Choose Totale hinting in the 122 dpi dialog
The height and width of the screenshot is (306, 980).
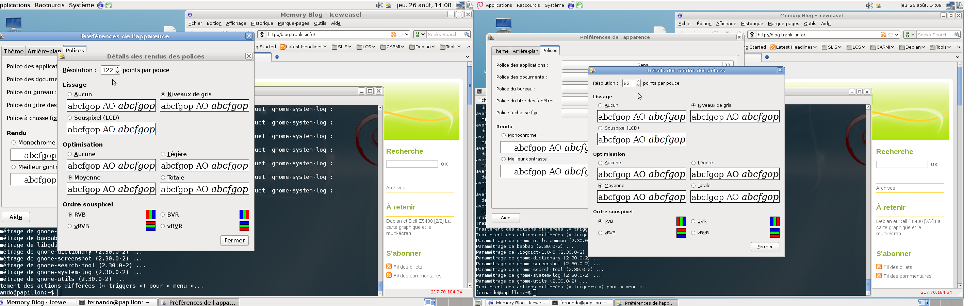click(163, 177)
